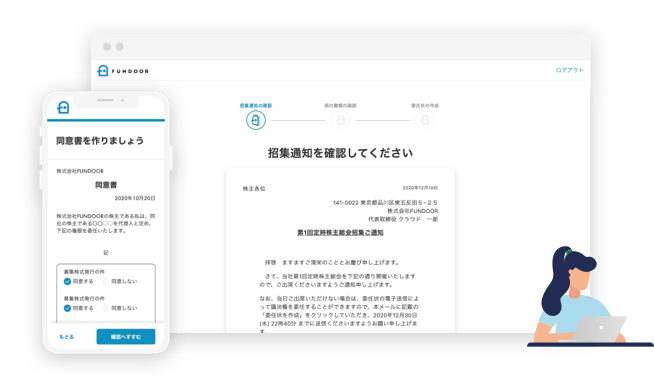Select the greyed 添付書類の確認 step icon
This screenshot has width=654, height=379.
pos(340,120)
